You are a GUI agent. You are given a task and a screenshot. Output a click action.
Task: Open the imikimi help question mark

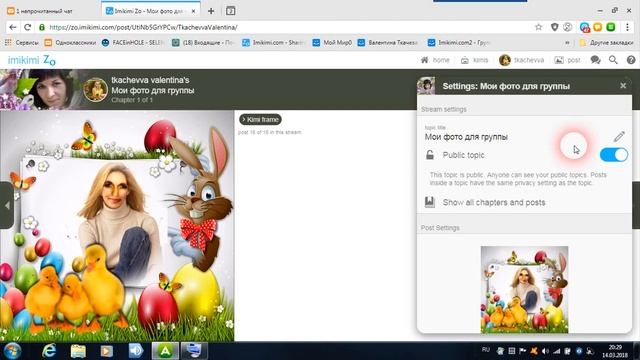click(x=631, y=60)
